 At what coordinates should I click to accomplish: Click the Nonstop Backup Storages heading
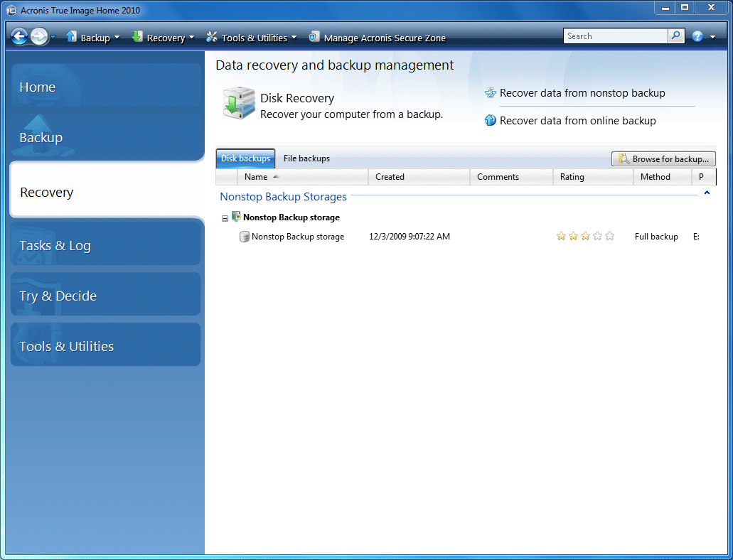point(283,197)
